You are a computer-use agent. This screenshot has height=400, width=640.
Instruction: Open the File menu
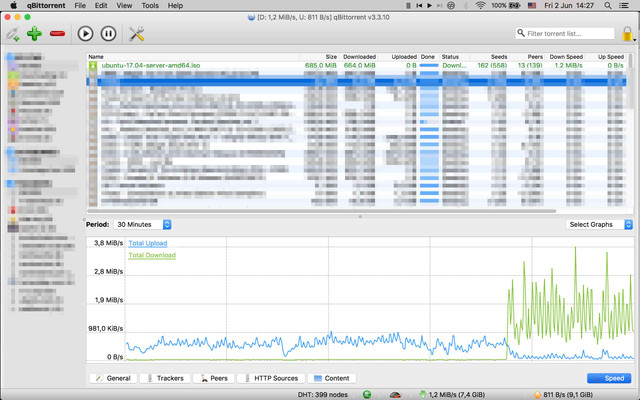click(x=80, y=5)
